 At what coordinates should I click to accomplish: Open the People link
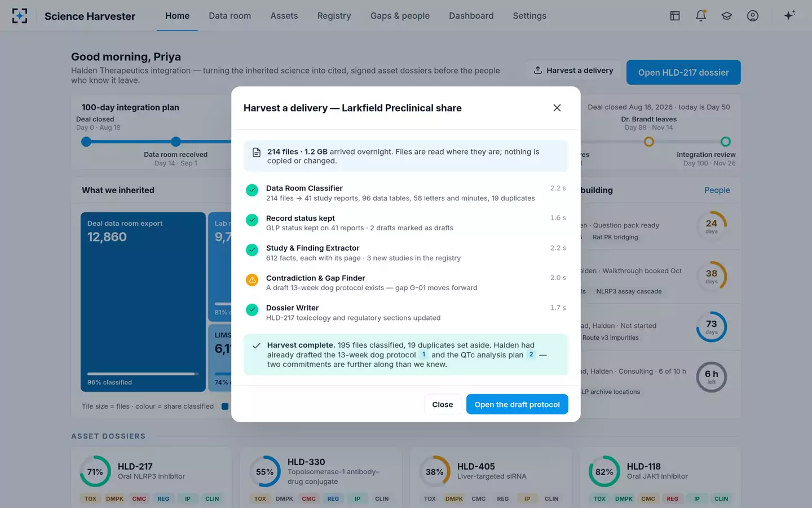(x=717, y=190)
